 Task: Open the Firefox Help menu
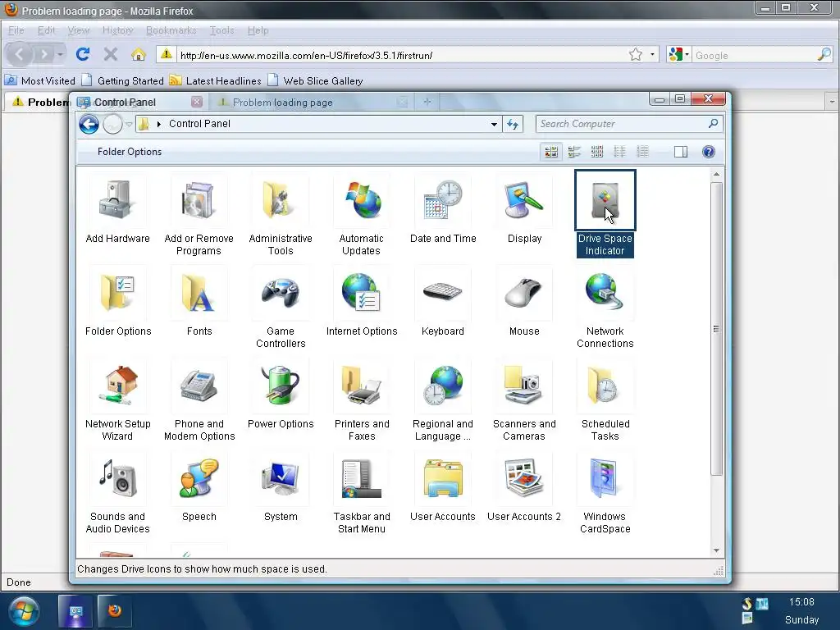click(258, 30)
